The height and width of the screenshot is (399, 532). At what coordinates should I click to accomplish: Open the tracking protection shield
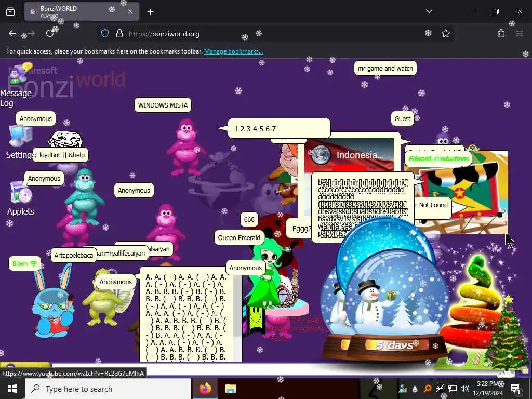(105, 34)
